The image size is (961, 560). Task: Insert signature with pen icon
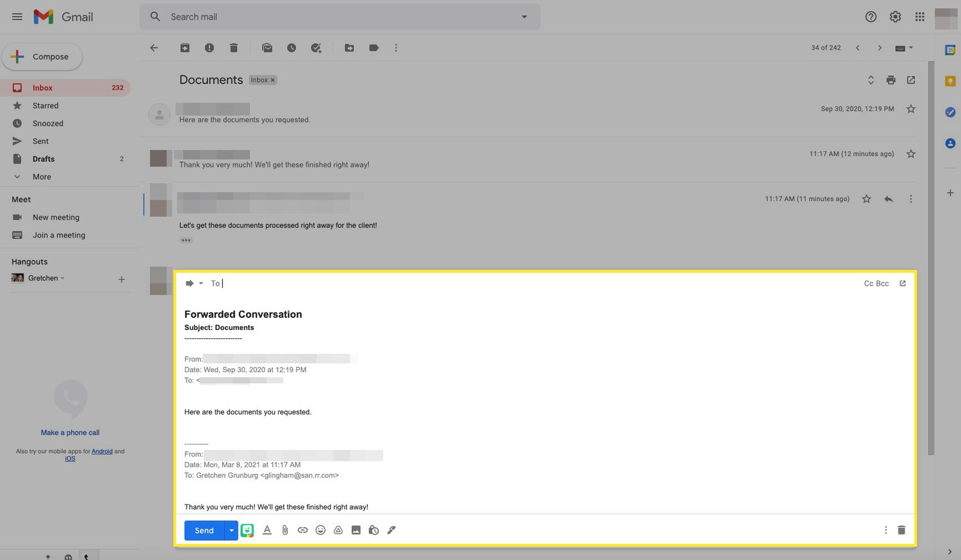point(391,530)
